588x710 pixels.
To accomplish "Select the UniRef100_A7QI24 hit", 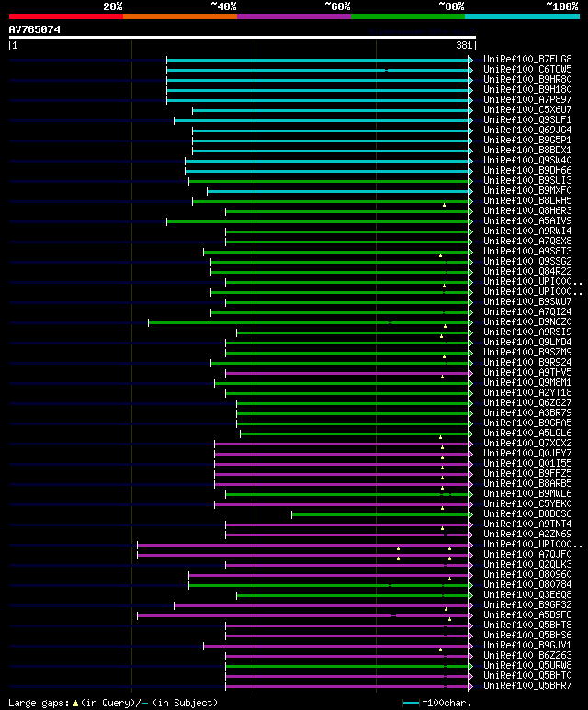I will tap(527, 312).
